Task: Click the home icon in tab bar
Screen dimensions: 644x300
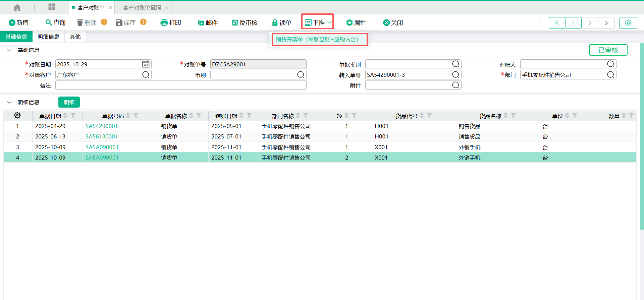Action: click(17, 7)
